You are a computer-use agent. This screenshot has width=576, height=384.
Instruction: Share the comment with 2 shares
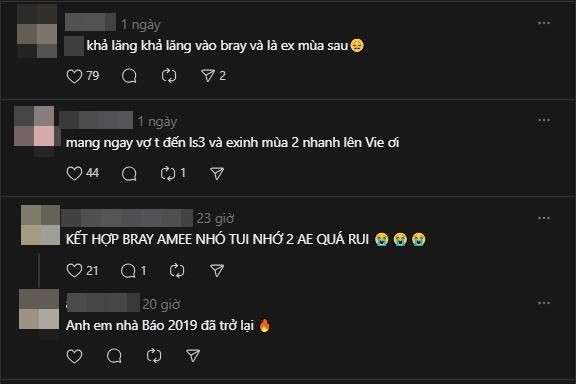208,76
